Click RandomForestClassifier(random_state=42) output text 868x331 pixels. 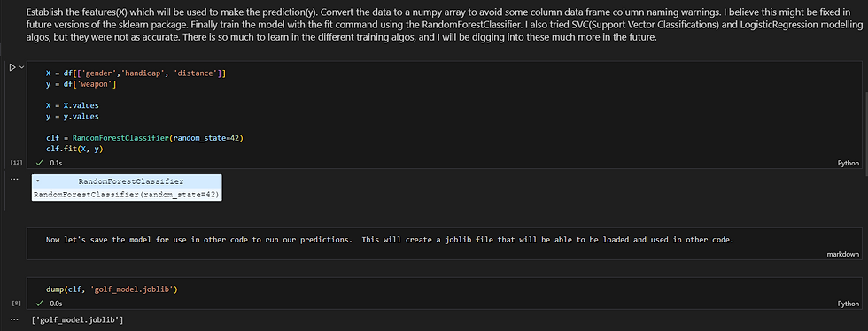tap(127, 195)
